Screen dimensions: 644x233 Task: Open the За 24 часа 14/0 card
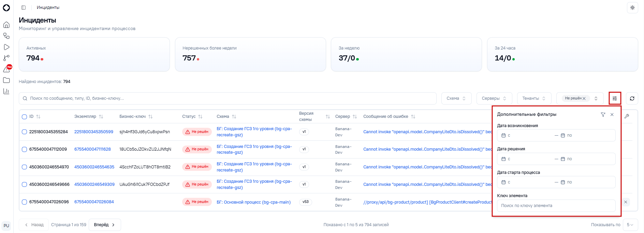(x=562, y=54)
